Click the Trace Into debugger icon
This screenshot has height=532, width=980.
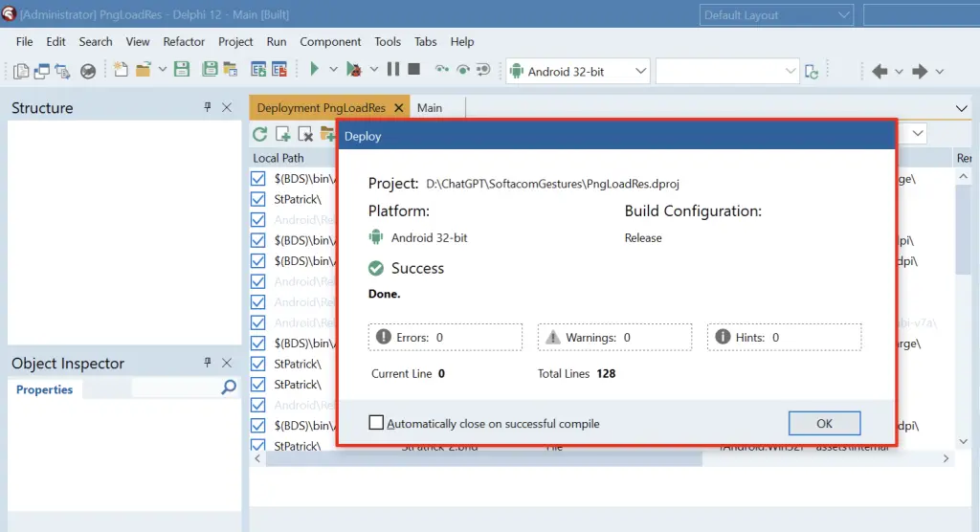pyautogui.click(x=442, y=70)
